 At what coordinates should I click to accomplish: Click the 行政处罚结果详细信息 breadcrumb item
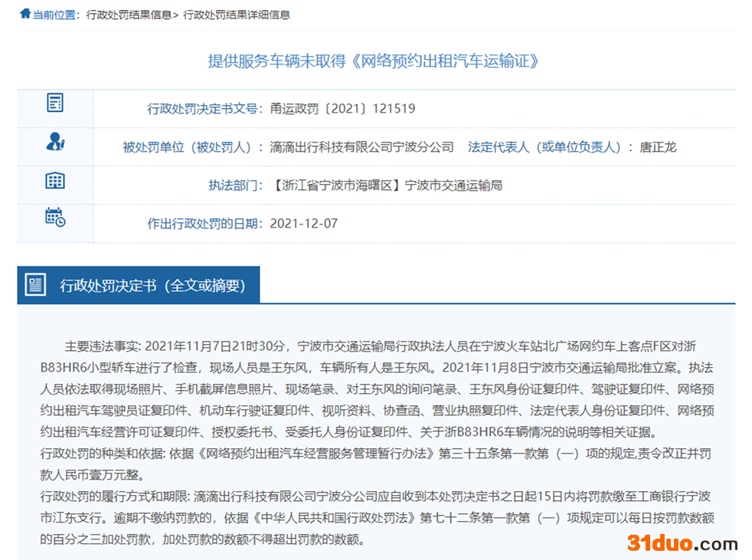pyautogui.click(x=237, y=15)
